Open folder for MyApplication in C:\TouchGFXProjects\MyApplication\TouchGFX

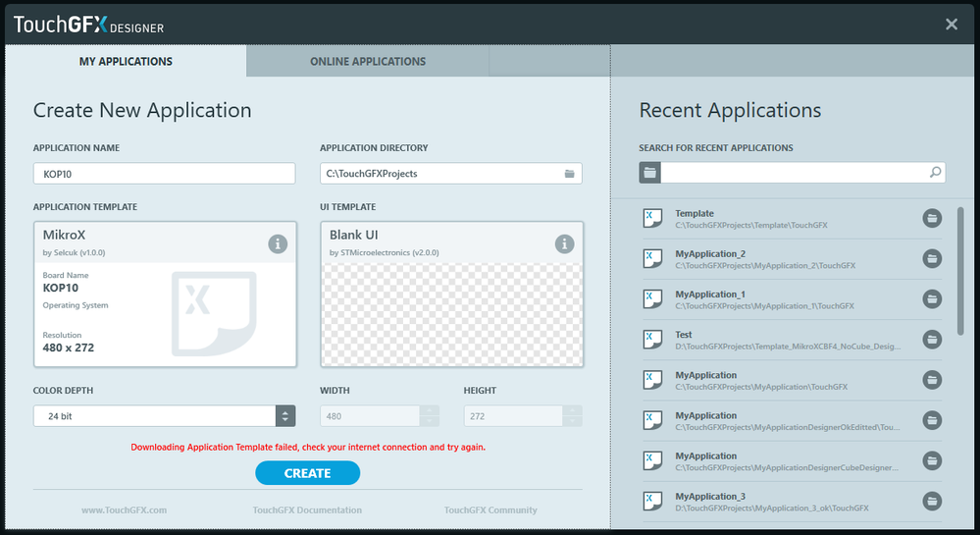[932, 380]
